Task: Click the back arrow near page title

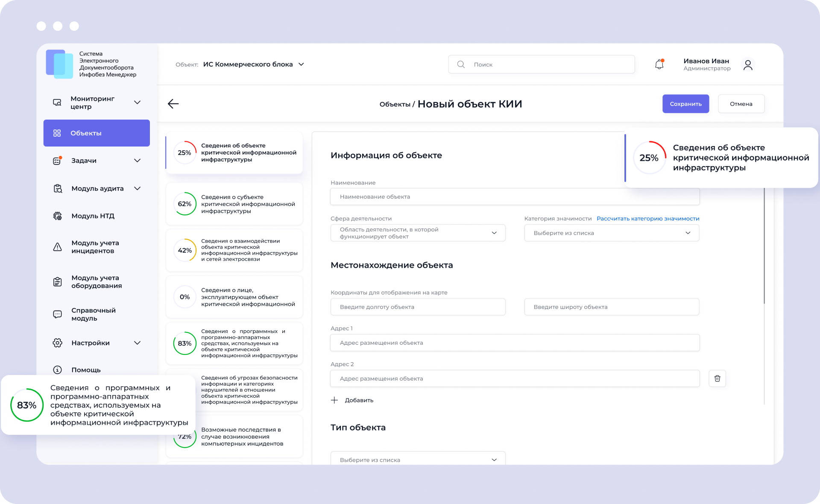Action: (173, 104)
